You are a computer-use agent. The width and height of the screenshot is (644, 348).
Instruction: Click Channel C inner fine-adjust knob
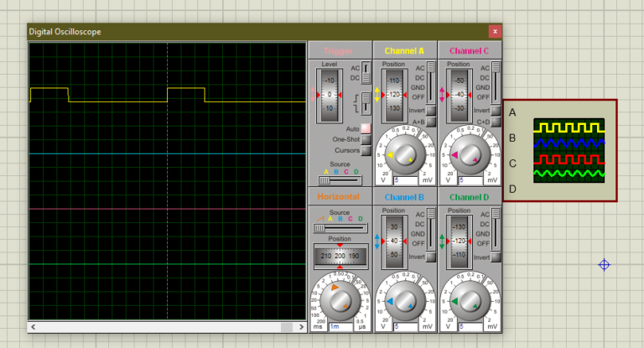coord(470,155)
